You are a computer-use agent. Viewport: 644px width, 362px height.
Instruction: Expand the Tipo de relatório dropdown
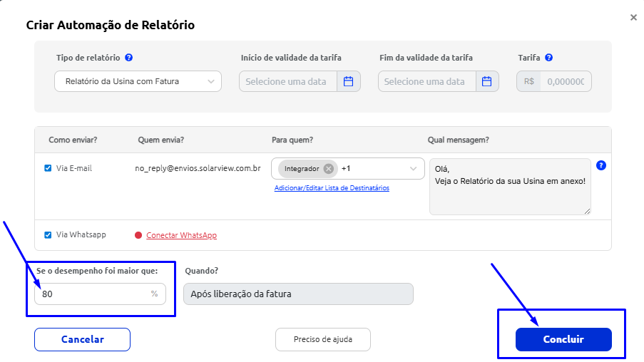click(138, 81)
